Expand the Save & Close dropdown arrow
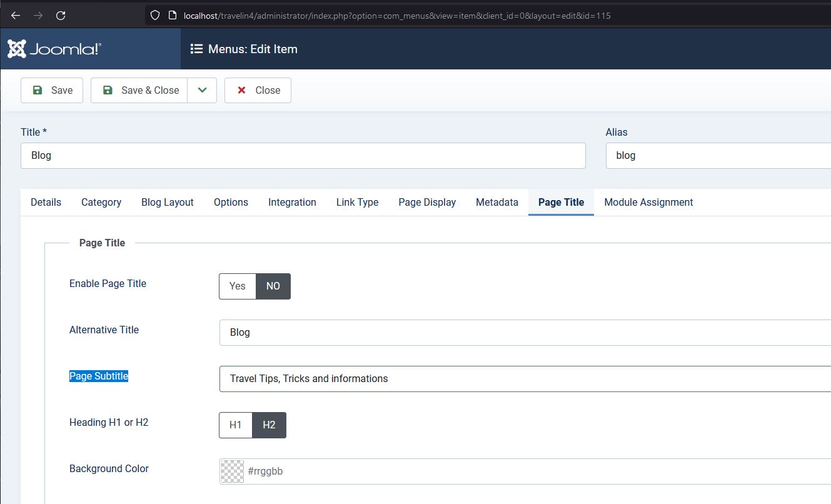Screen dimensions: 831x504 (x=202, y=90)
